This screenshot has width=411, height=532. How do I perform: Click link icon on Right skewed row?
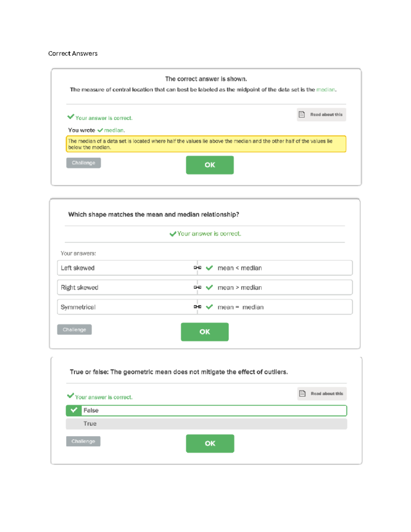pos(197,287)
